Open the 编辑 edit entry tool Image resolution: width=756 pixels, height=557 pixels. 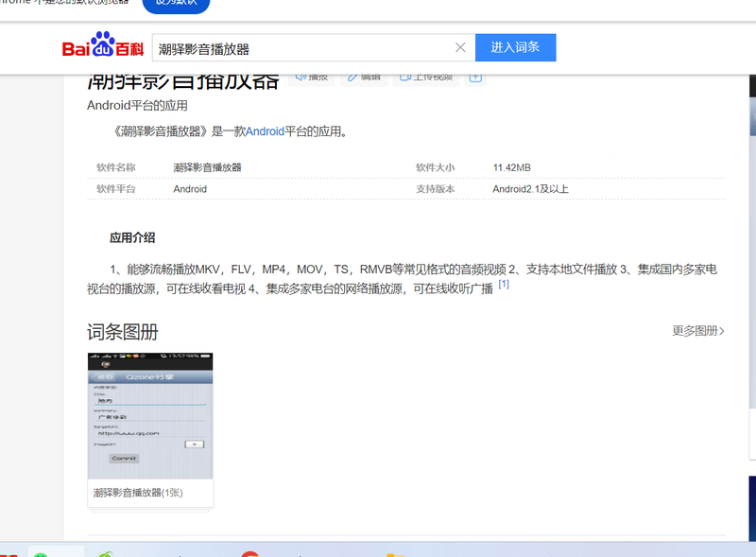tap(364, 78)
